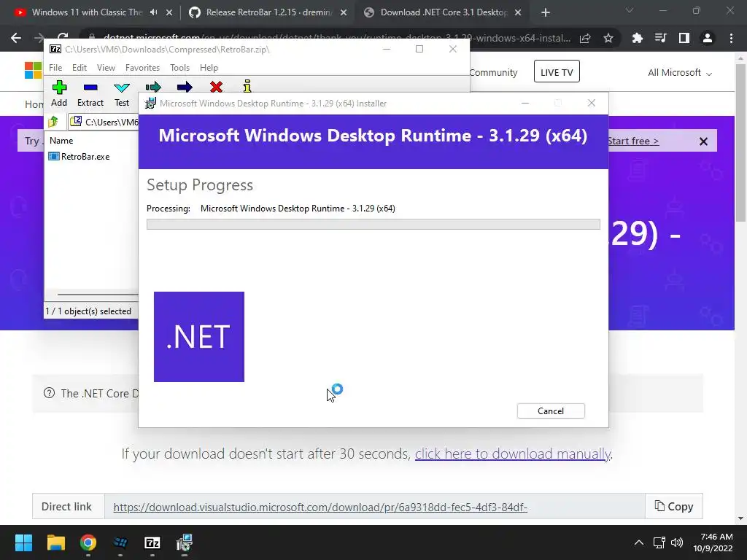Mute the YouTube tab audio icon
Screen dimensions: 747x560
tap(153, 12)
